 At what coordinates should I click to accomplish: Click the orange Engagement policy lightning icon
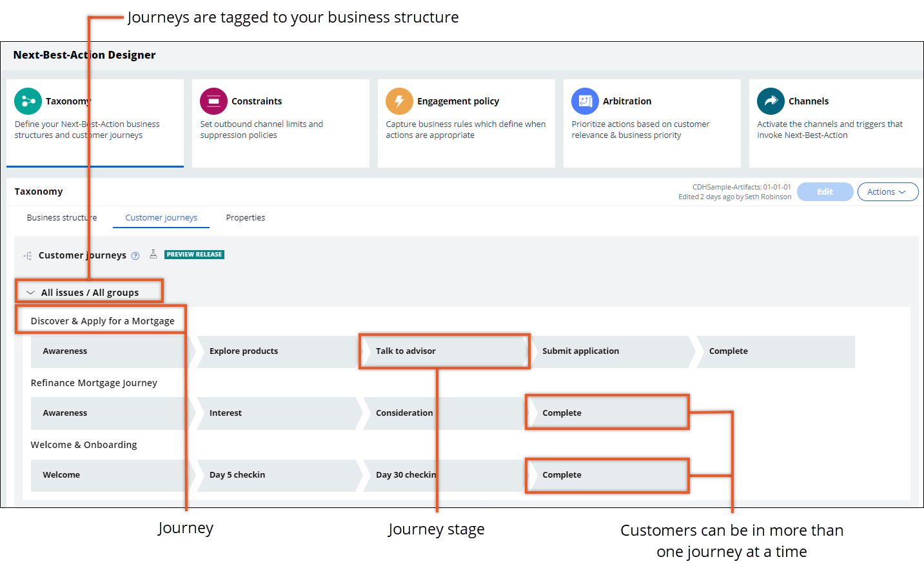point(399,101)
